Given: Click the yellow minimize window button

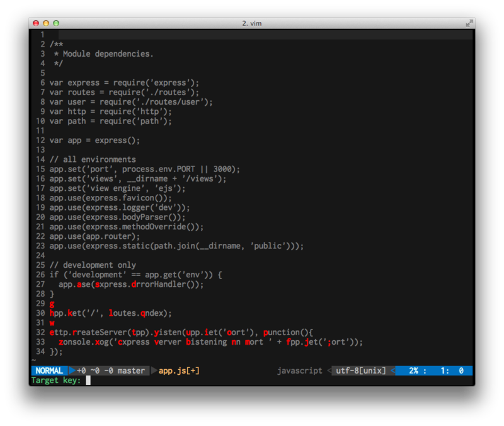Looking at the screenshot, I should (x=46, y=23).
